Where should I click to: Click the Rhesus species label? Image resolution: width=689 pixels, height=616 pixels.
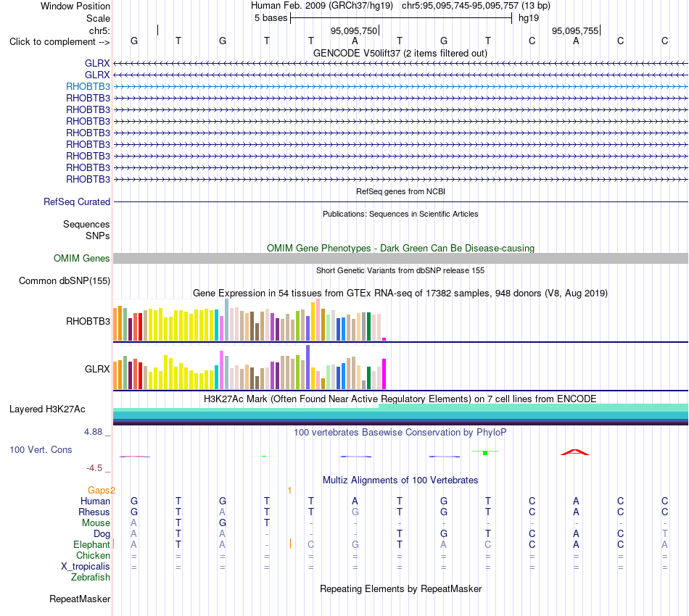[94, 512]
